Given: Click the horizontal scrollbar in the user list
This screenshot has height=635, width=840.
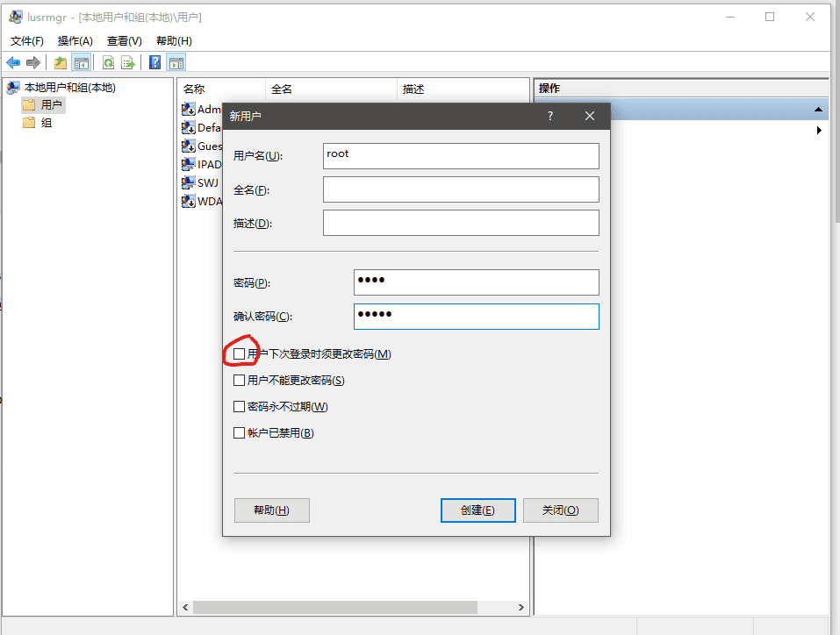Looking at the screenshot, I should tap(335, 607).
